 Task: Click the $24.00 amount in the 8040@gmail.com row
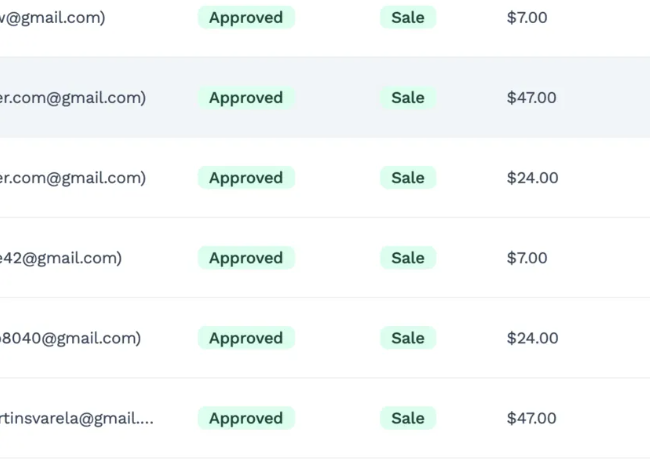(532, 338)
